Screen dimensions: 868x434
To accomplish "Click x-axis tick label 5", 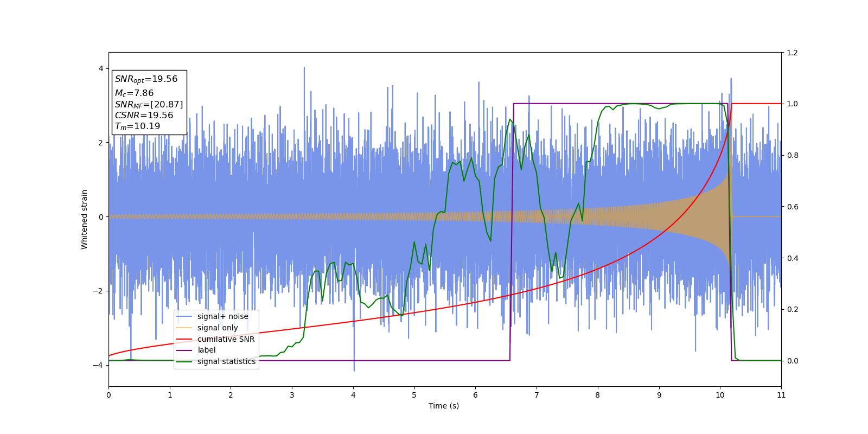I will (414, 395).
